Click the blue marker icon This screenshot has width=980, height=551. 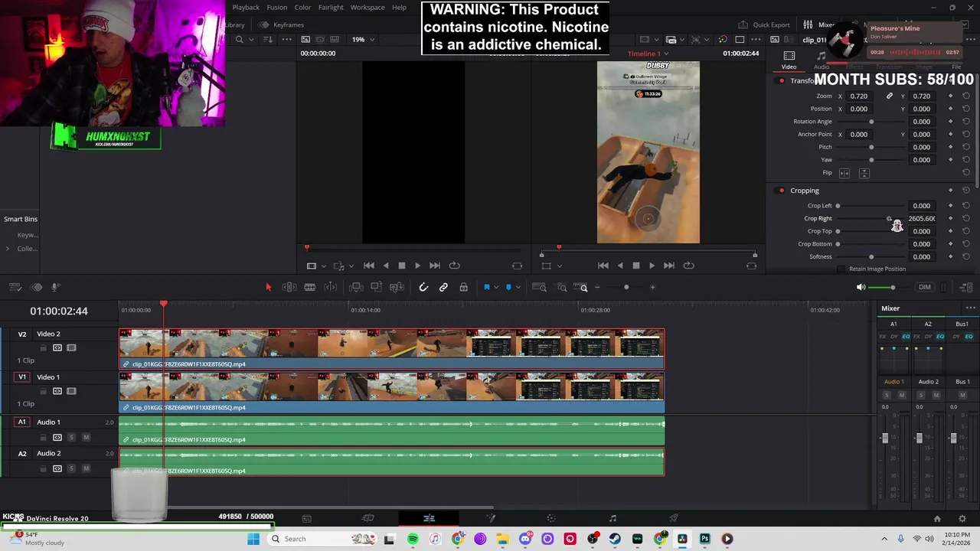[508, 287]
